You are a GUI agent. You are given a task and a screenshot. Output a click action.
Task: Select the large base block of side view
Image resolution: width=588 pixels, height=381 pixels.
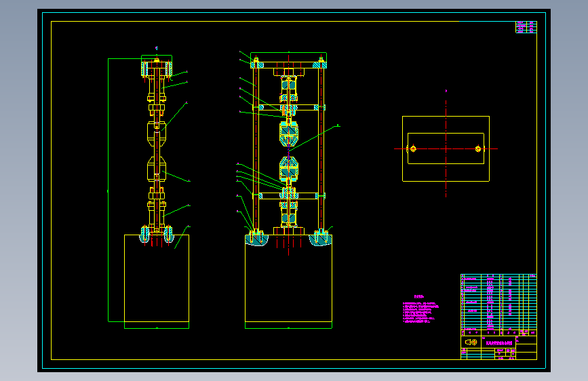[x=157, y=278]
